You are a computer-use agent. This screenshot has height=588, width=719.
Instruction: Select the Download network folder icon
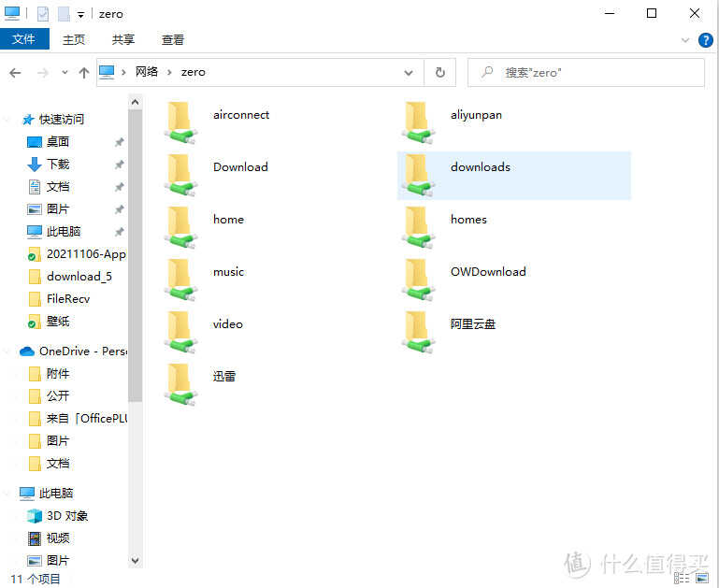click(180, 175)
